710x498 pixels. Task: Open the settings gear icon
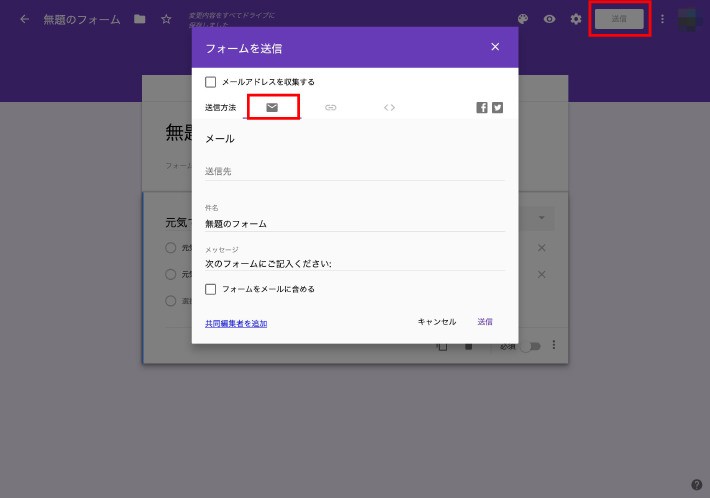pyautogui.click(x=576, y=19)
